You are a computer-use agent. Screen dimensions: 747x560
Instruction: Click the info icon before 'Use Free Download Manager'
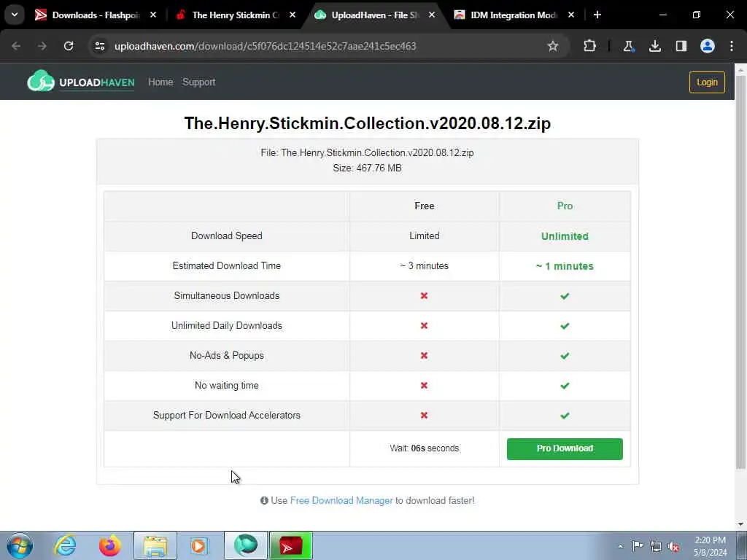pos(264,500)
